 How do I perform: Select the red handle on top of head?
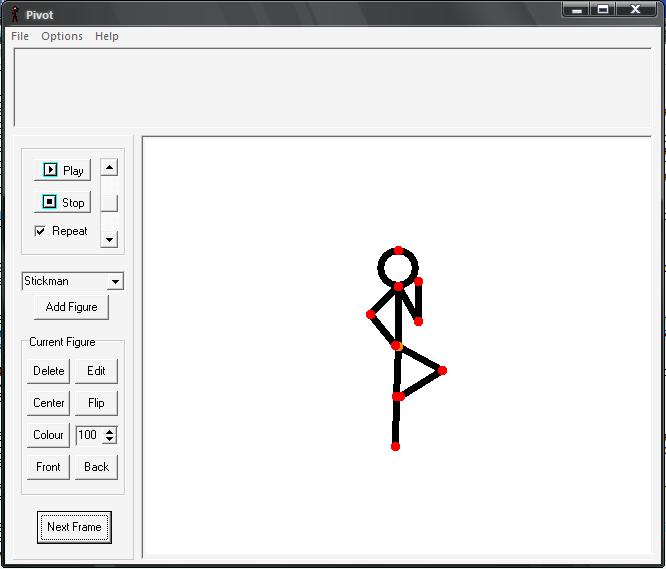click(398, 251)
